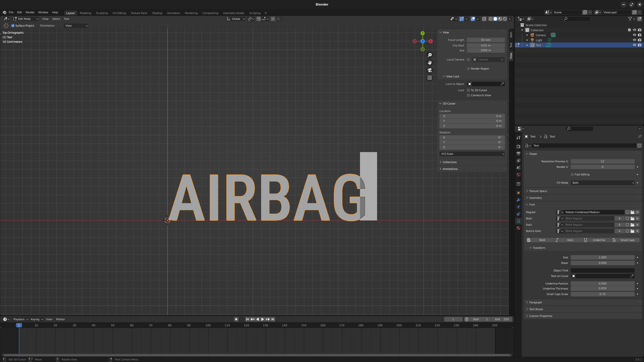Open the Fill Mode dropdown

tap(602, 183)
